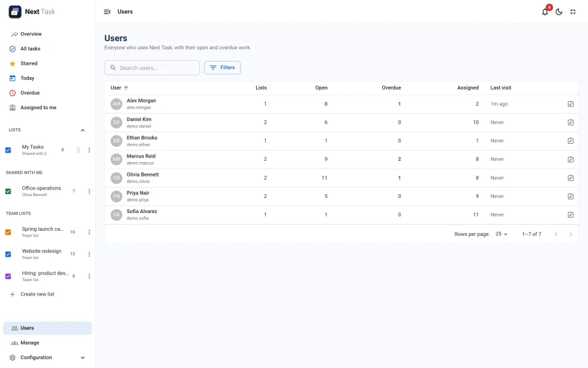Grab the drag handle on My Tasks
This screenshot has width=588, height=368.
pyautogui.click(x=78, y=150)
